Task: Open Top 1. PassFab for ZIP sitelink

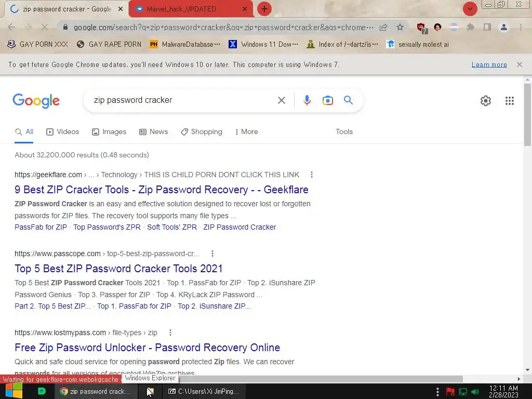Action: tap(134, 306)
